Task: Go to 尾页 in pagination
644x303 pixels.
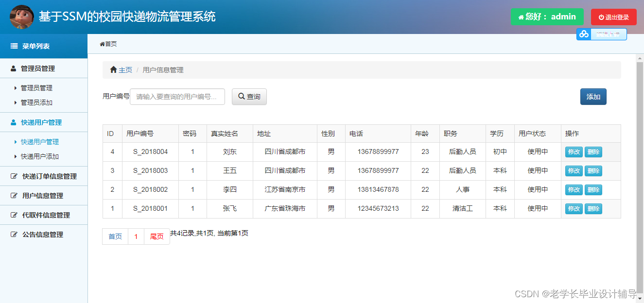Action: 157,236
